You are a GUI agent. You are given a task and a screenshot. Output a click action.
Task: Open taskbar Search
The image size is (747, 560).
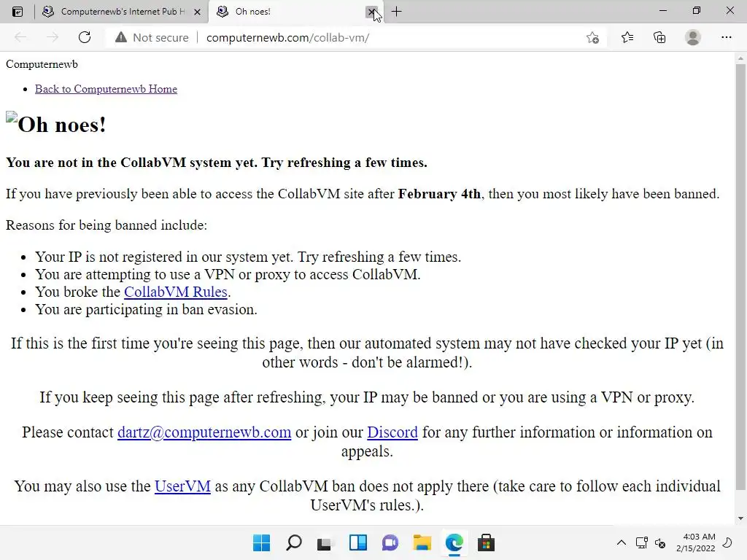293,542
